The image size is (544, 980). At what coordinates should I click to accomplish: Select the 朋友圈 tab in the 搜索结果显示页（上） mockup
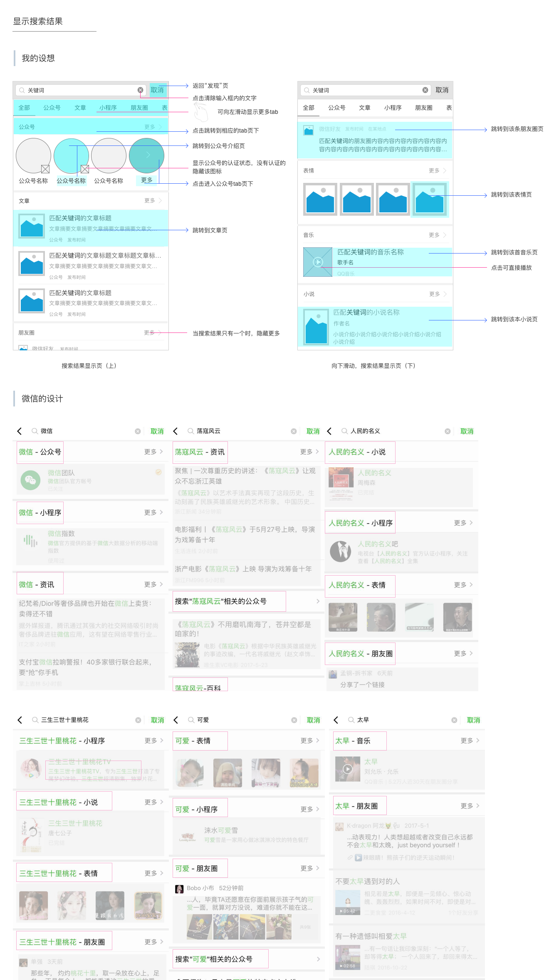click(x=139, y=108)
